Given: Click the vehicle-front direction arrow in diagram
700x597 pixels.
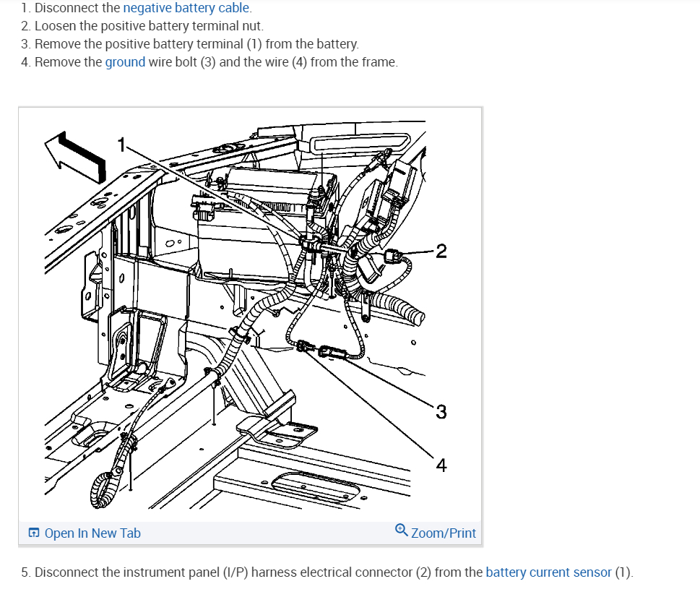Looking at the screenshot, I should coord(75,157).
